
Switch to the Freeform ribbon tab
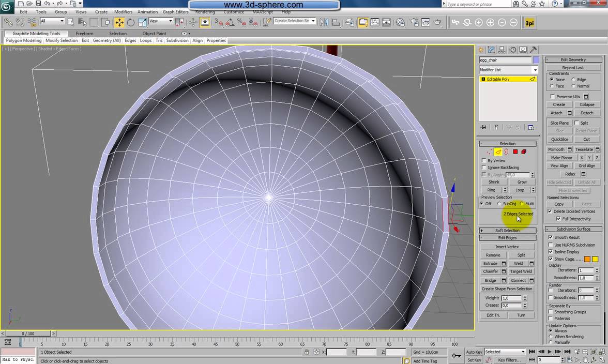point(85,33)
